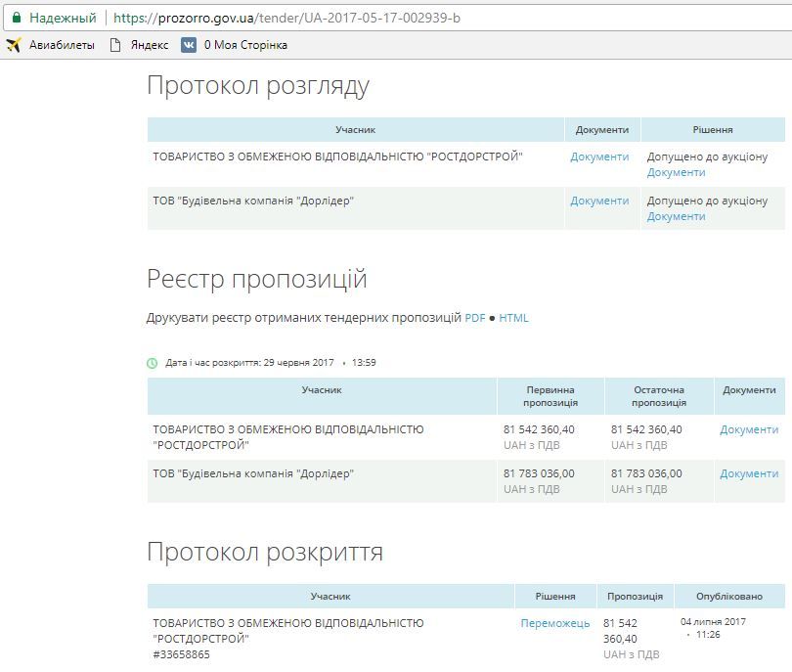Click the Рішення column header of Протокол розкриття
Viewport: 792px width, 672px height.
553,594
